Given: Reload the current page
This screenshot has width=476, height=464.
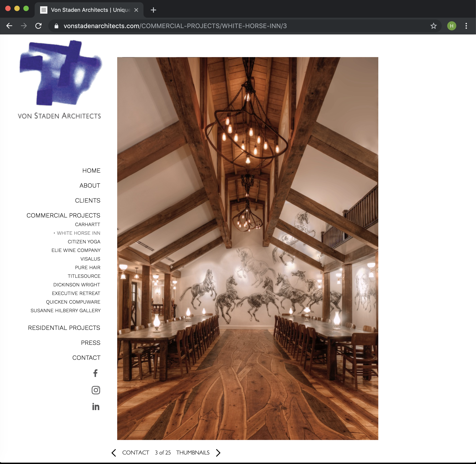Looking at the screenshot, I should click(39, 26).
